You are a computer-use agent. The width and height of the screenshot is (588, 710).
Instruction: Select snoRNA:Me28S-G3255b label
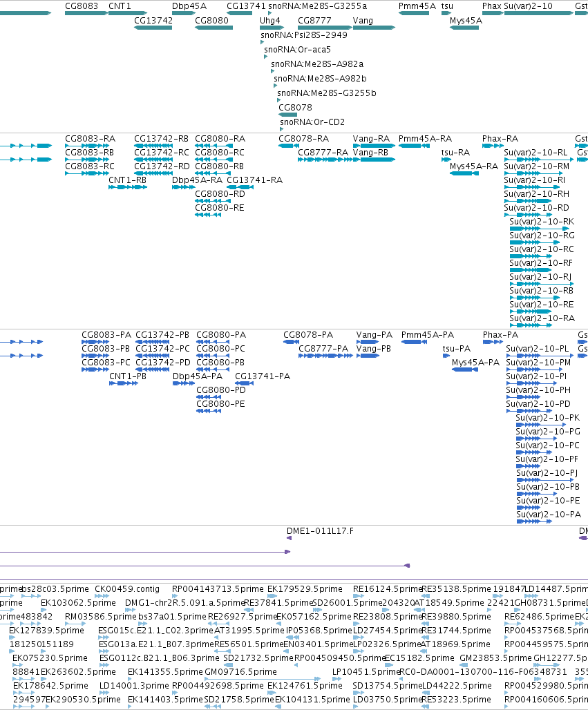click(327, 93)
